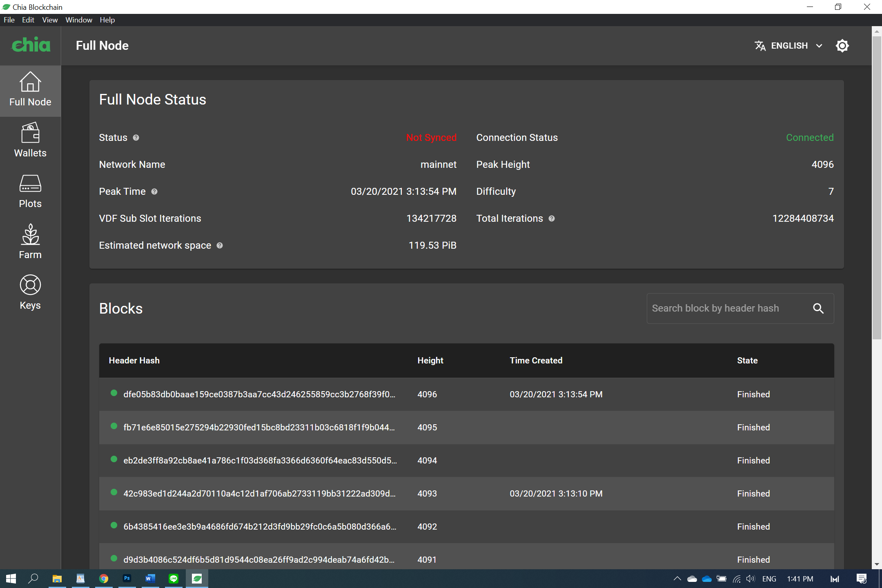This screenshot has height=588, width=882.
Task: Click the Chia logo
Action: click(x=31, y=45)
